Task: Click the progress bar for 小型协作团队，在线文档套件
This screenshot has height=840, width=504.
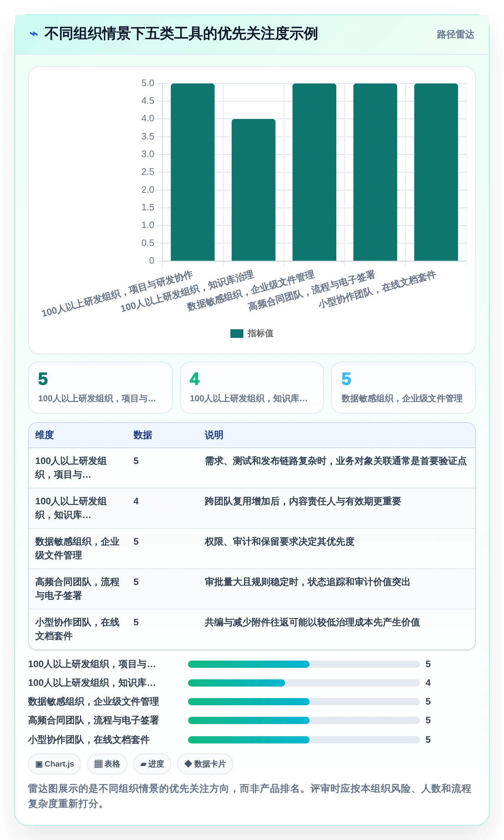Action: point(304,740)
